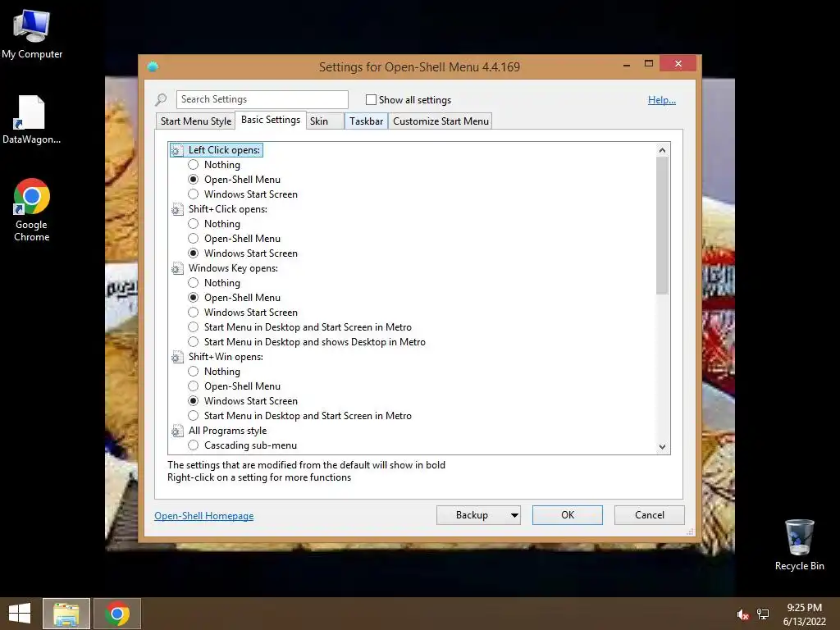Select Windows Start Screen under Shift+Win opens

194,400
